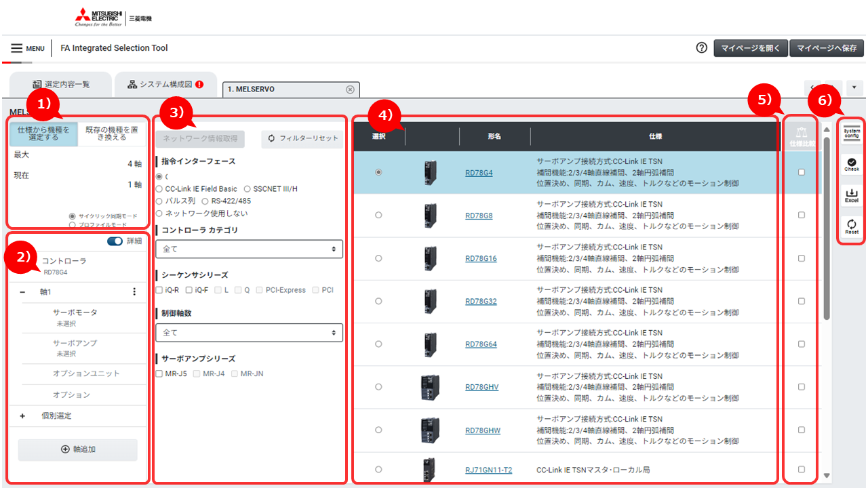
Task: Choose 仕様から機種を選定する mode tab
Action: [43, 134]
